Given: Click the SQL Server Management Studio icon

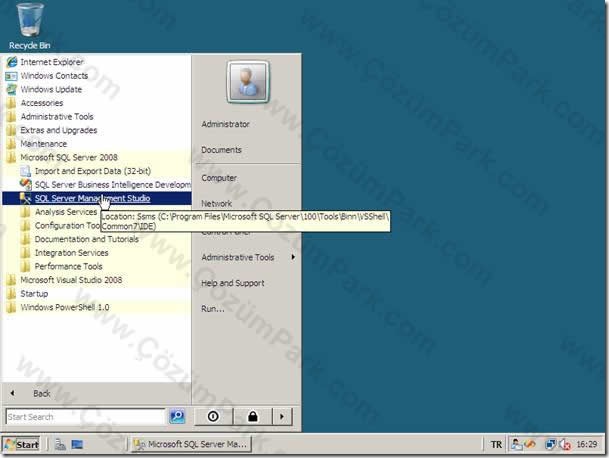Looking at the screenshot, I should [26, 198].
